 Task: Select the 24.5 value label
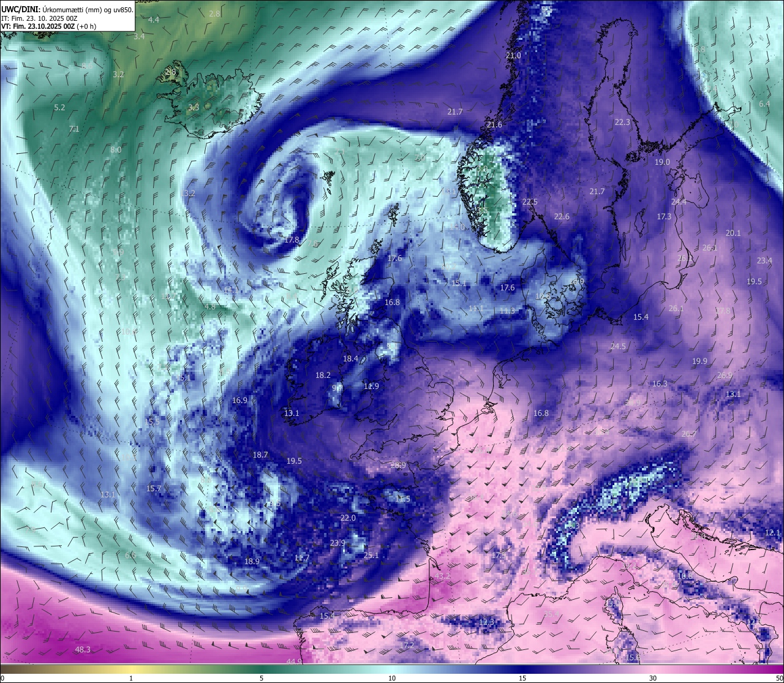(618, 347)
